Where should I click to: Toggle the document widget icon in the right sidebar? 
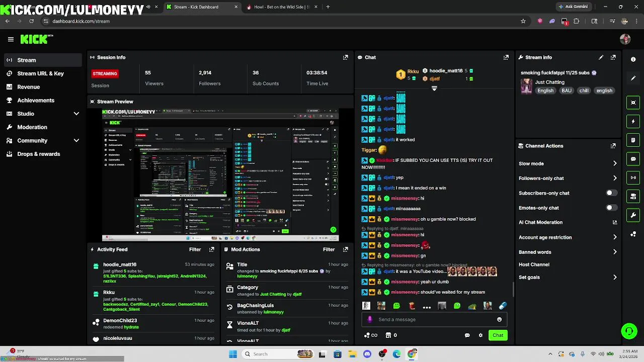pos(633,140)
